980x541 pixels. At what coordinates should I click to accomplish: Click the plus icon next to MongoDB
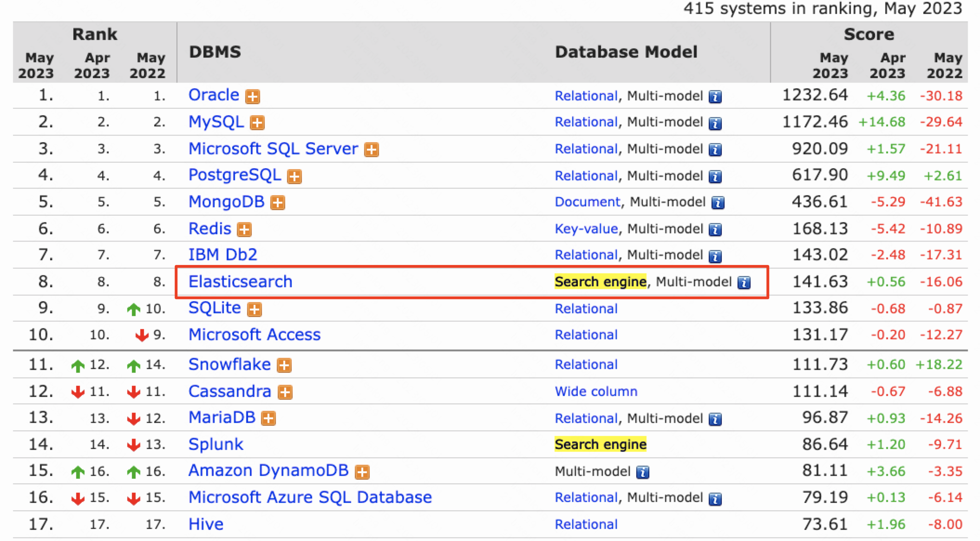[x=278, y=203]
